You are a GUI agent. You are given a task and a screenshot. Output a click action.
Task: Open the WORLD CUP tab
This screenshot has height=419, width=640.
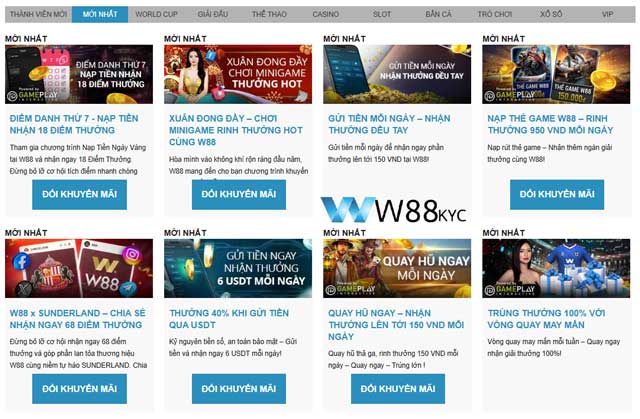point(155,15)
